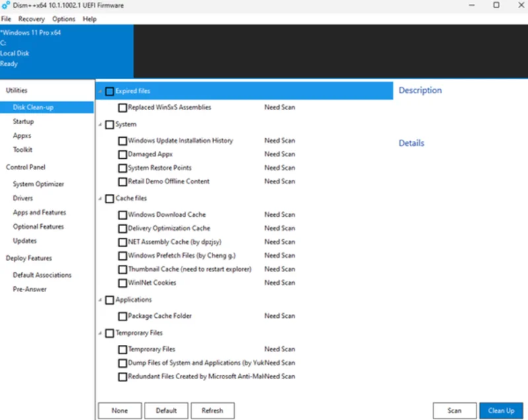Click the Description heading

(x=420, y=90)
